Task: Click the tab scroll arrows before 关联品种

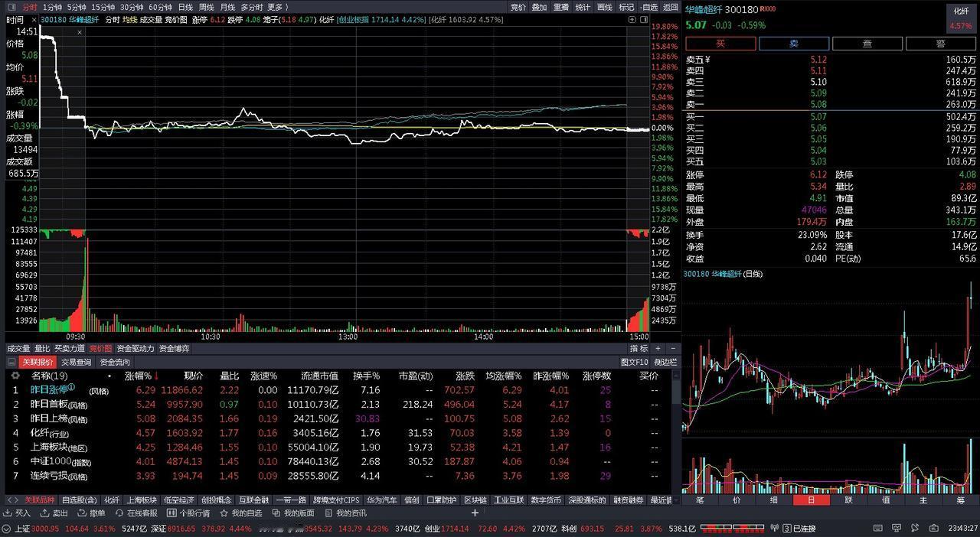Action: tap(13, 500)
